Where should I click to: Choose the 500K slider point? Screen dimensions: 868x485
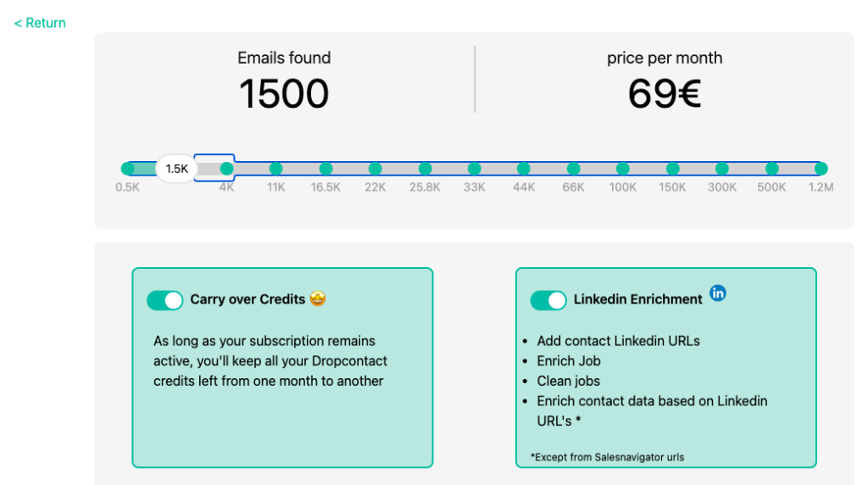point(771,169)
